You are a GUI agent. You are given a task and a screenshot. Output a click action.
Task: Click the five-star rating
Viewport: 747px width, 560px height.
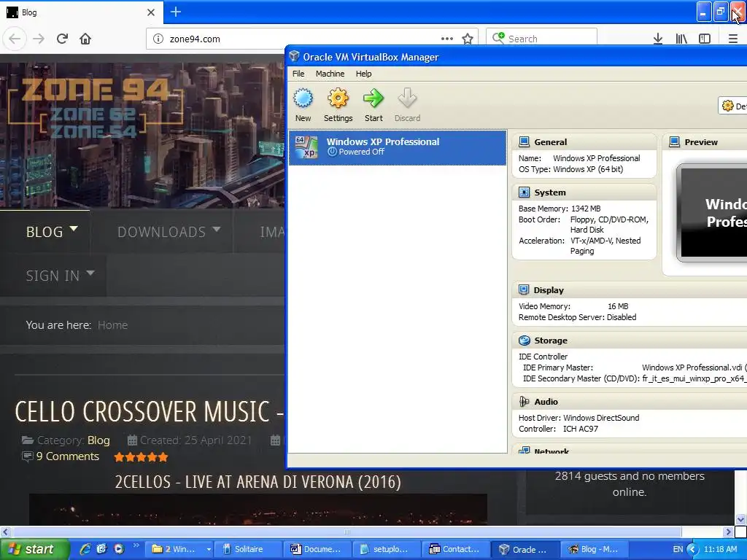pyautogui.click(x=141, y=457)
